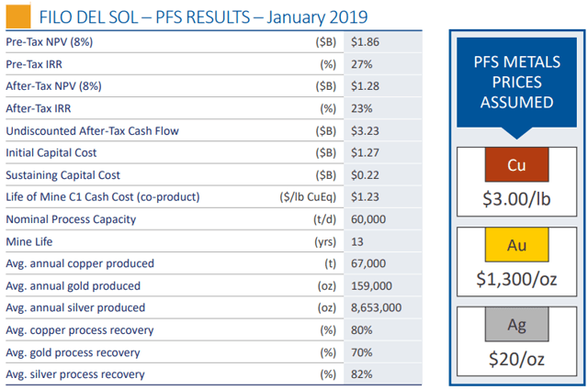Select the Initial Capital Cost row label

(x=51, y=152)
